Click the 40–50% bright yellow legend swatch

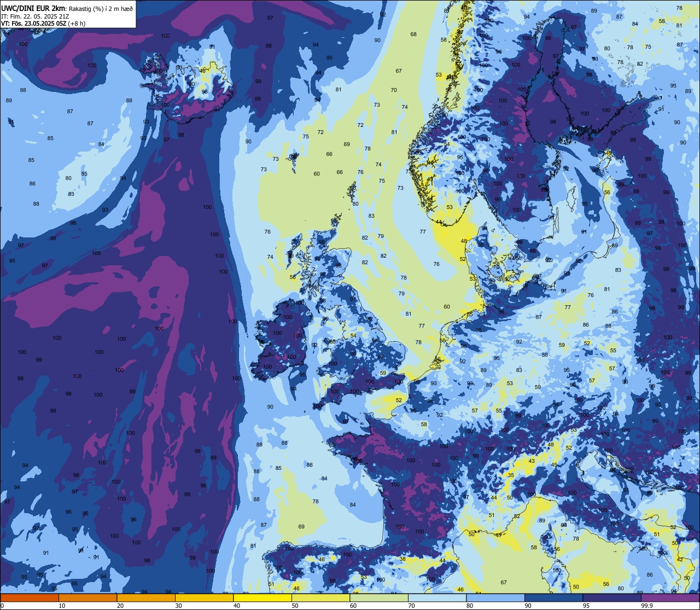click(x=262, y=597)
